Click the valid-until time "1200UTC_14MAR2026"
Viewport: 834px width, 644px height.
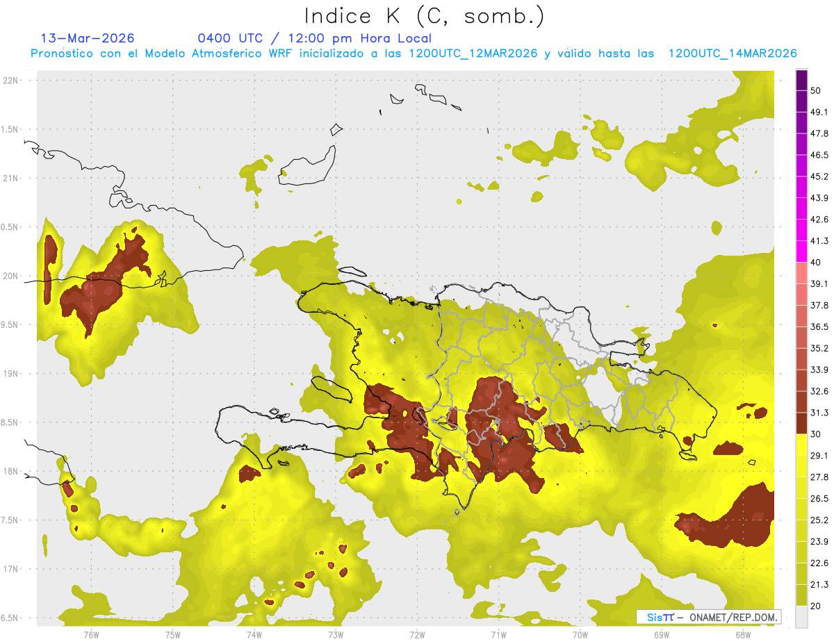(732, 53)
